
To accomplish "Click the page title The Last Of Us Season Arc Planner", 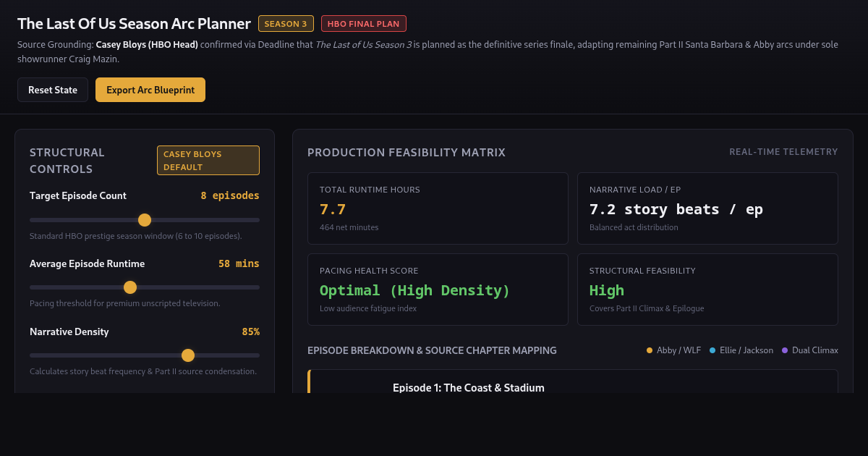I will tap(134, 24).
